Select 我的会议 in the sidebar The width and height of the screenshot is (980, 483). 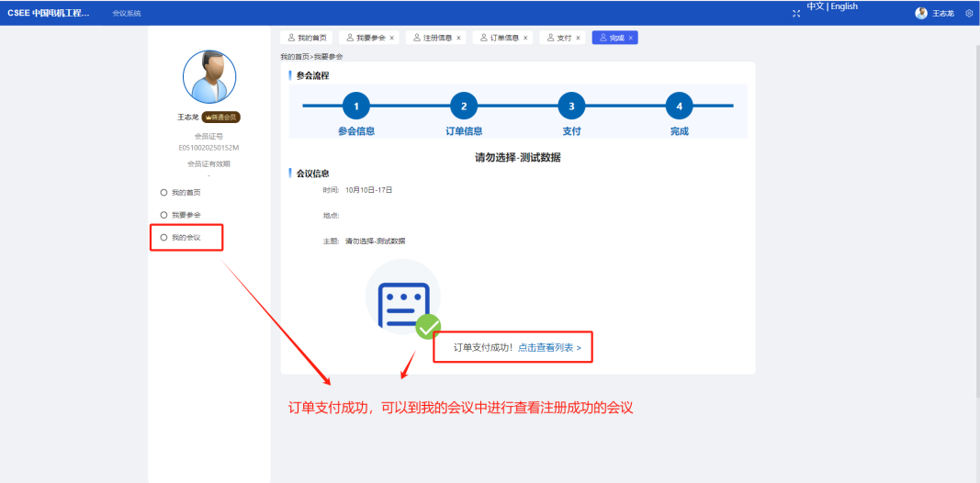click(x=186, y=238)
